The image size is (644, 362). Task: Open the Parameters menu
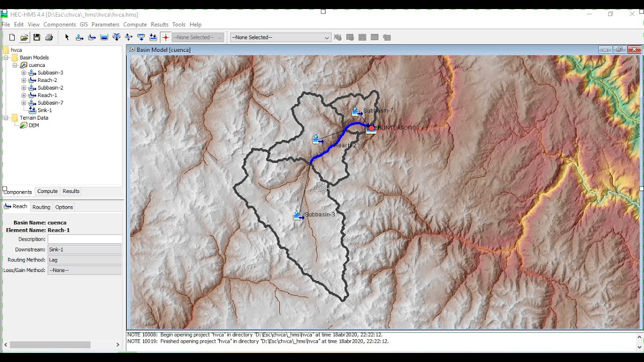click(105, 25)
